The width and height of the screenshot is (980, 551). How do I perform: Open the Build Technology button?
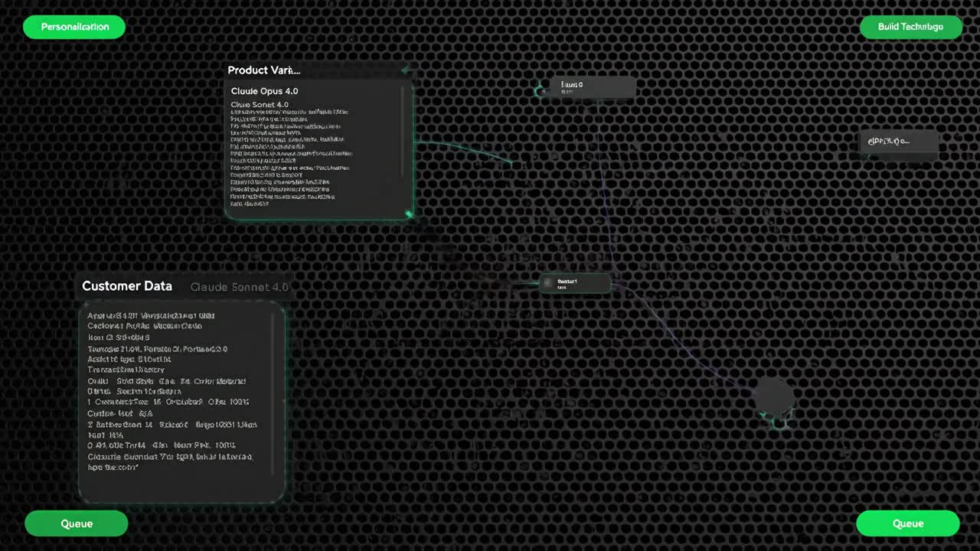910,27
